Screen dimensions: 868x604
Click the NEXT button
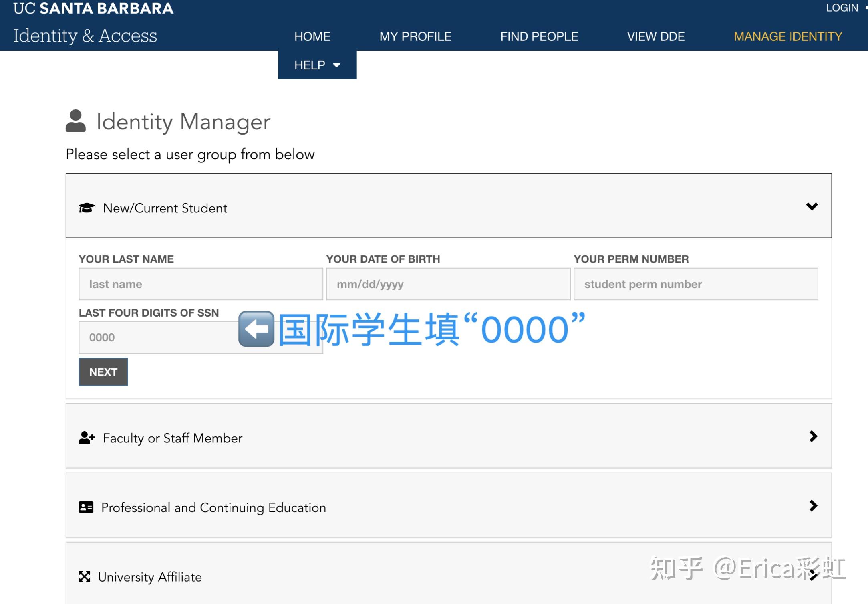click(x=103, y=372)
